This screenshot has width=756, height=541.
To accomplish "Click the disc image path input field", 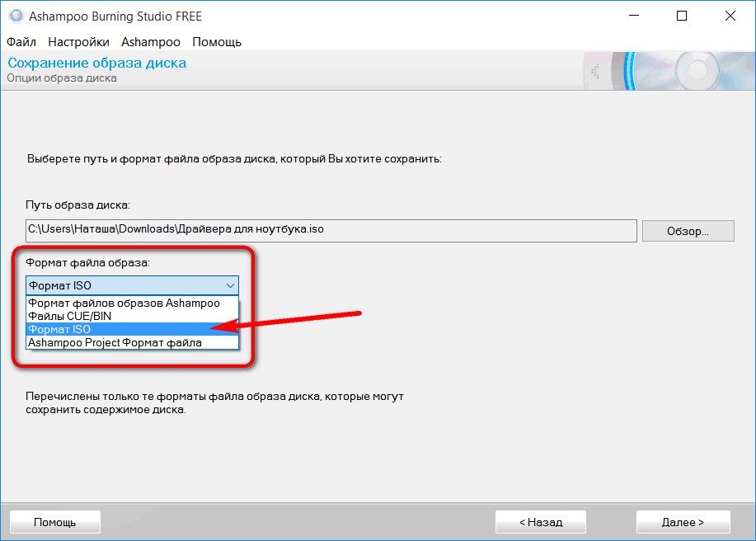I will pos(330,229).
